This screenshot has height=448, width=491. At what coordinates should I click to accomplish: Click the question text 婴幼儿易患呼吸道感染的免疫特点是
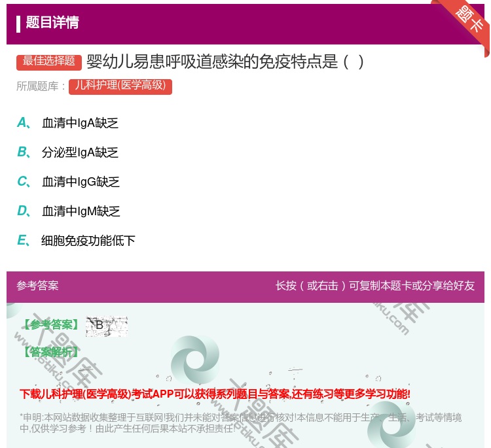[x=225, y=61]
